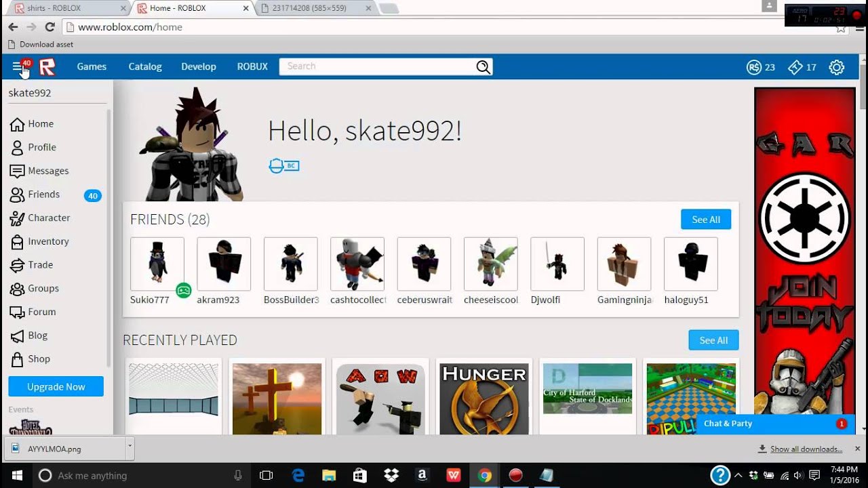Click Cortana microphone icon
868x488 pixels.
tap(238, 475)
